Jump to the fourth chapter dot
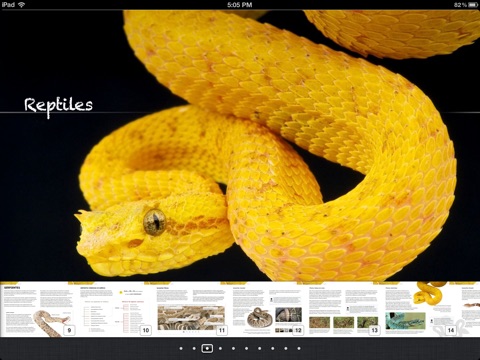Image resolution: width=480 pixels, height=360 pixels. (x=220, y=348)
